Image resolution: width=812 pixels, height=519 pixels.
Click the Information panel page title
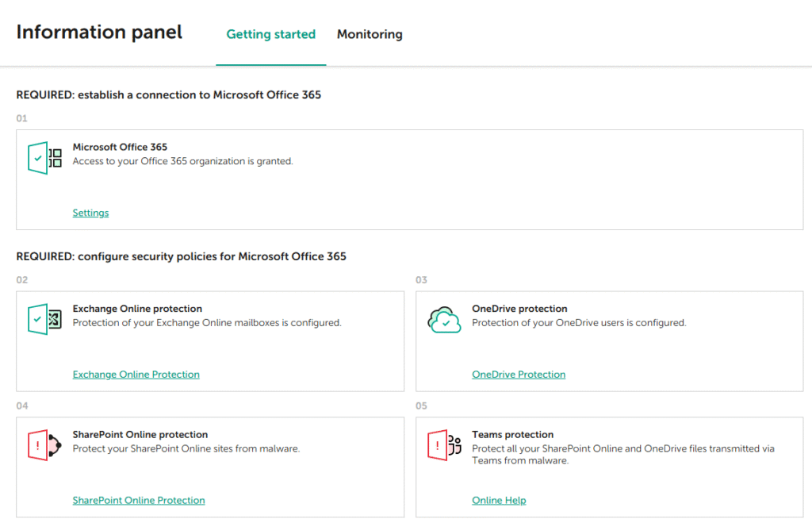tap(99, 32)
